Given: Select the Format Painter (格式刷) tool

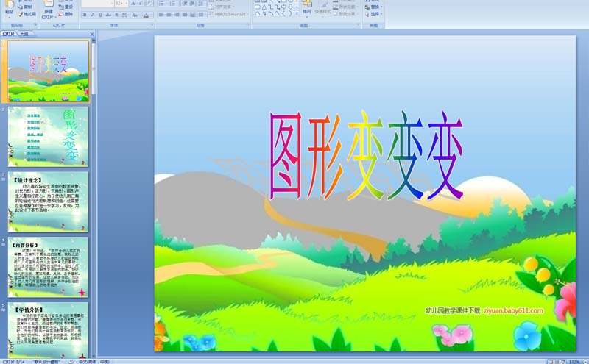Looking at the screenshot, I should coord(27,14).
